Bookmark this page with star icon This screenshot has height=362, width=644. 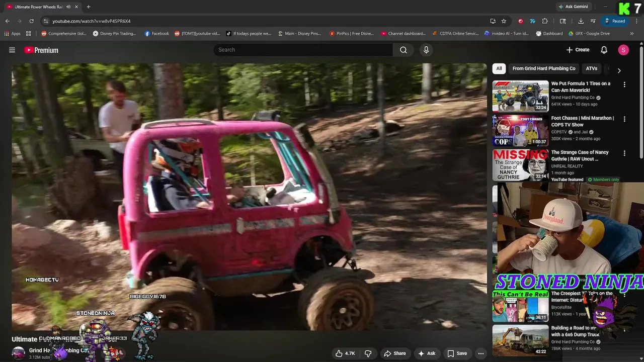(x=504, y=21)
